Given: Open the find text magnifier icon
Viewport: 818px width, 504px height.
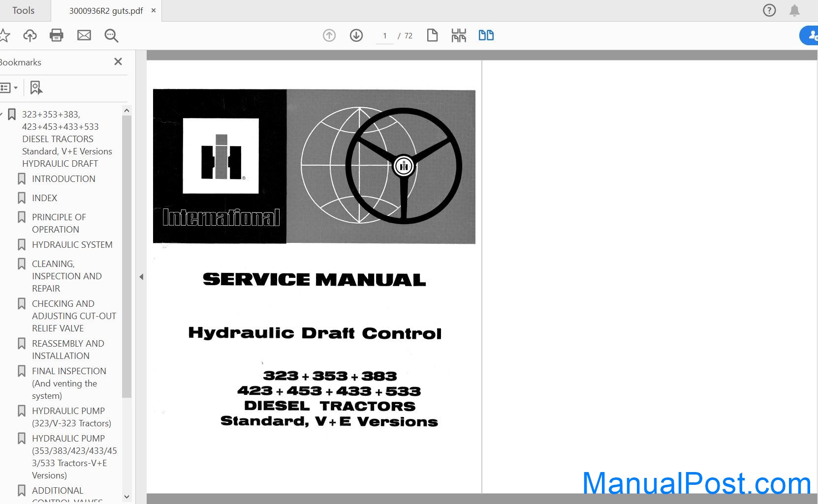Looking at the screenshot, I should (x=111, y=35).
